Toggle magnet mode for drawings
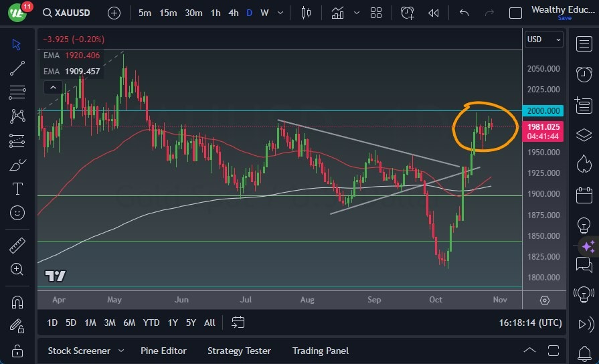599x364 pixels. [x=17, y=302]
